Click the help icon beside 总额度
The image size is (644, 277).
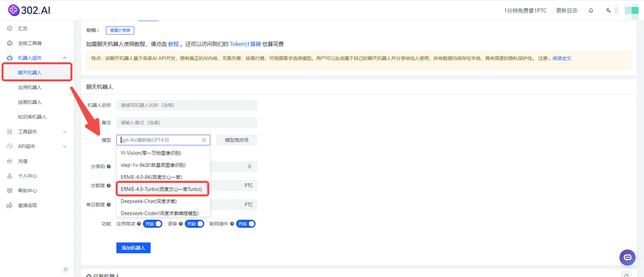pyautogui.click(x=109, y=186)
